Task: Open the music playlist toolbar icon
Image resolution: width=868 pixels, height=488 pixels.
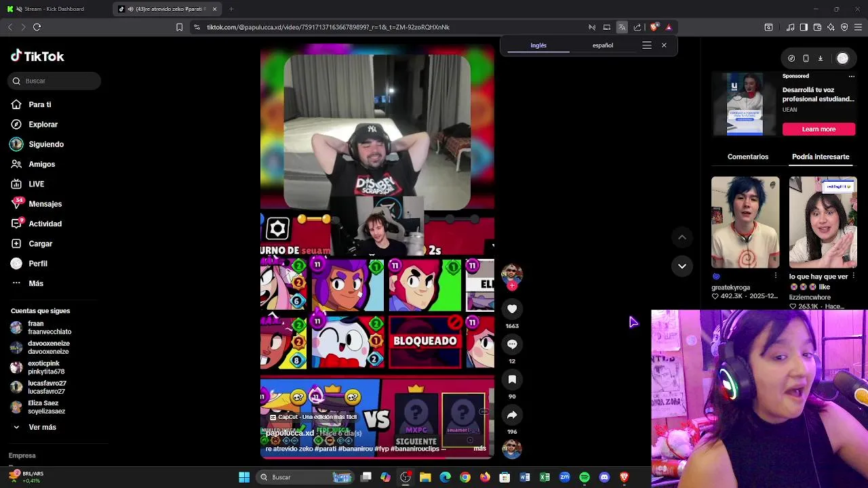Action: pyautogui.click(x=791, y=27)
